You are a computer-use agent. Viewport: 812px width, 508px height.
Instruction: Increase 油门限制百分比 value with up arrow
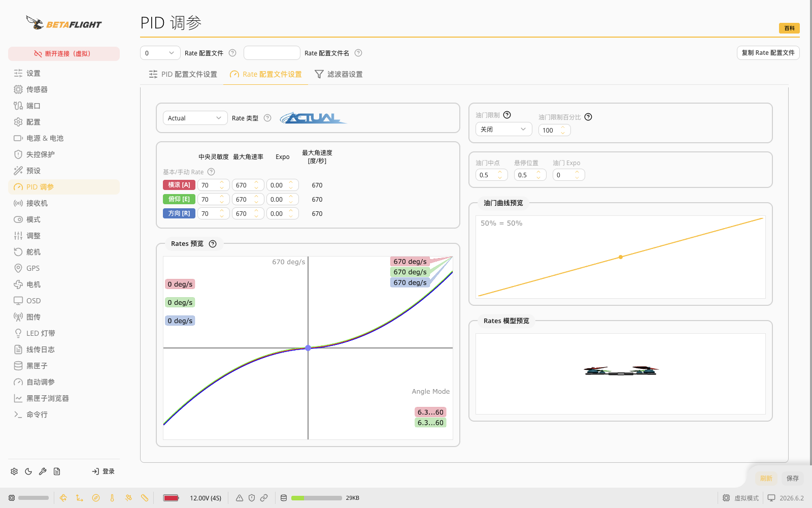click(563, 128)
